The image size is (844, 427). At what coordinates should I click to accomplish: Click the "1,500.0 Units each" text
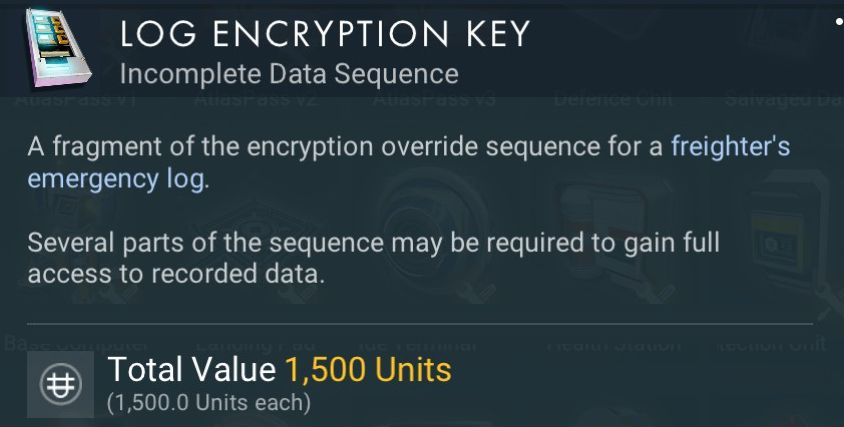coord(208,403)
